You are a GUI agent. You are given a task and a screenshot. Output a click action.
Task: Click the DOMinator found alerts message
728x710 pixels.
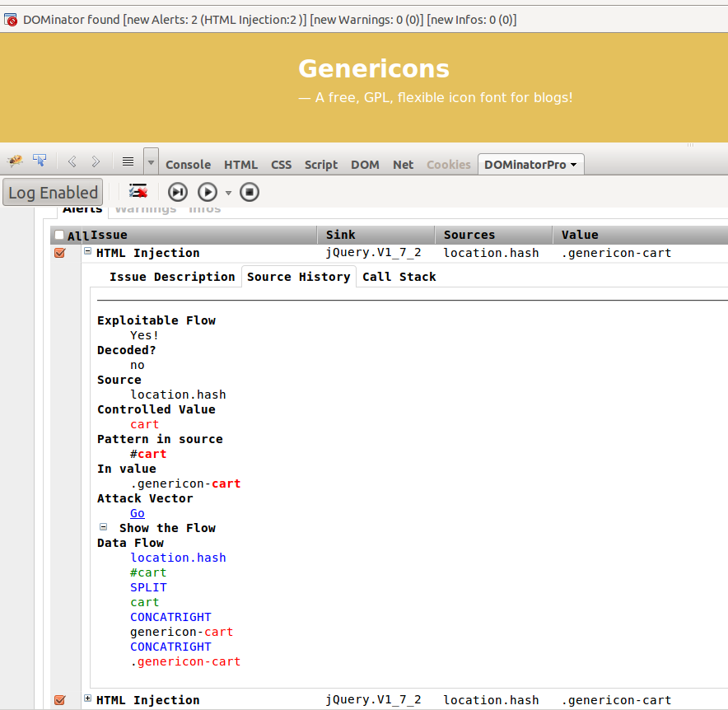(270, 20)
